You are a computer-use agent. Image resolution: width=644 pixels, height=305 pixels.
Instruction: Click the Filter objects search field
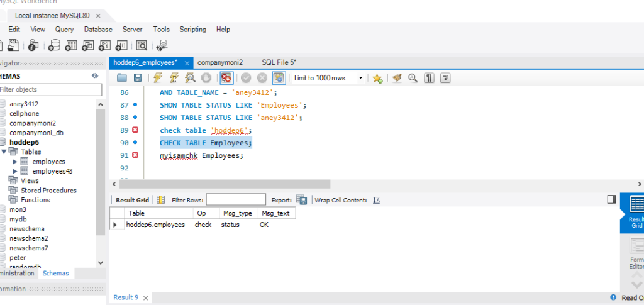50,89
